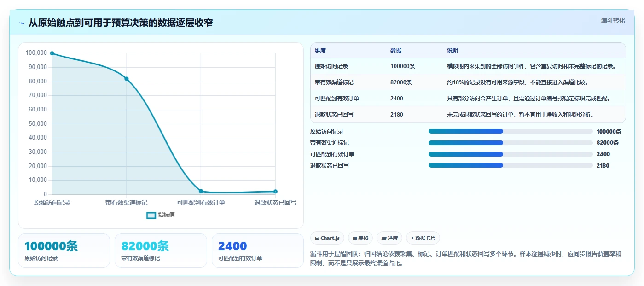This screenshot has width=644, height=286.
Task: Select the 表格 chip
Action: coord(360,238)
